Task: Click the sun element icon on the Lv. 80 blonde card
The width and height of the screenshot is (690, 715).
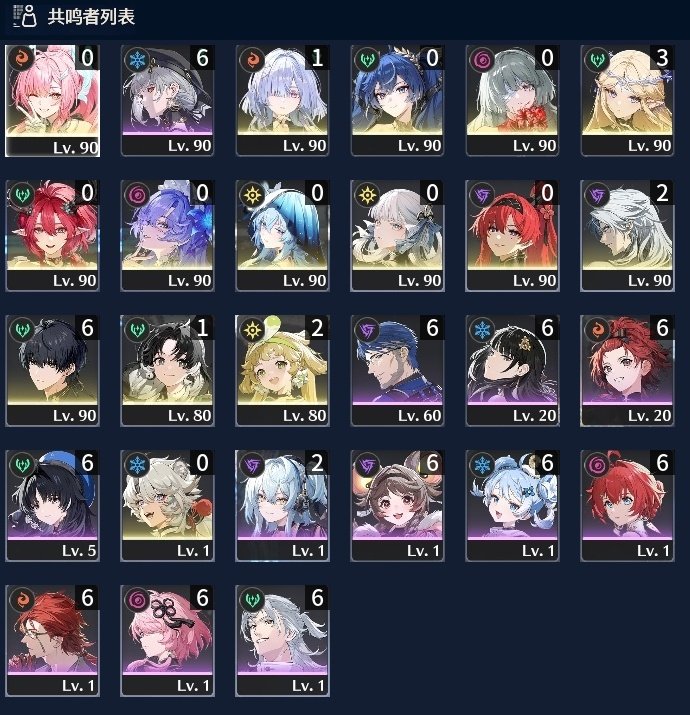Action: 252,330
